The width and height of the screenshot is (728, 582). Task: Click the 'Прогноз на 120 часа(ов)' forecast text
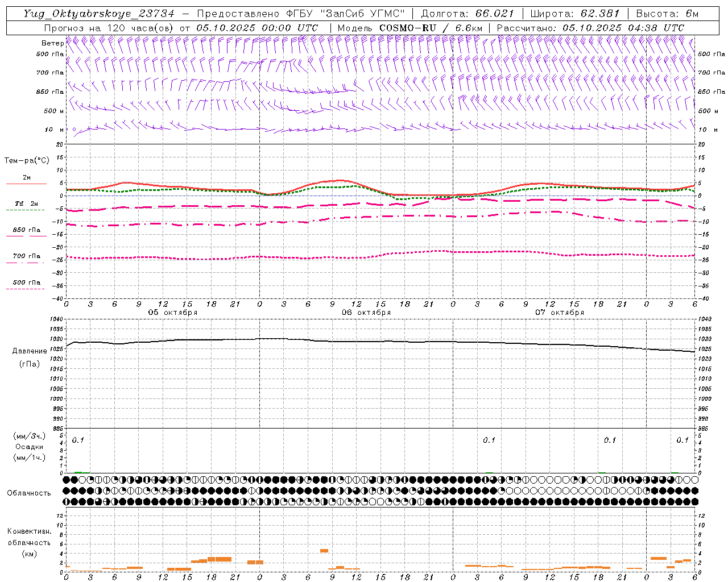pyautogui.click(x=109, y=28)
